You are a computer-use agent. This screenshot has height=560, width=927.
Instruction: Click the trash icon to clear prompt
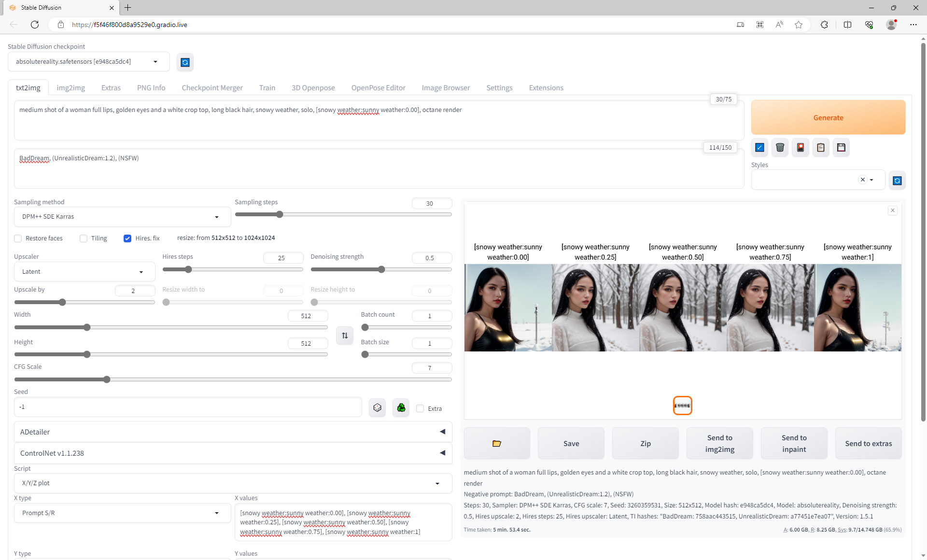tap(780, 148)
